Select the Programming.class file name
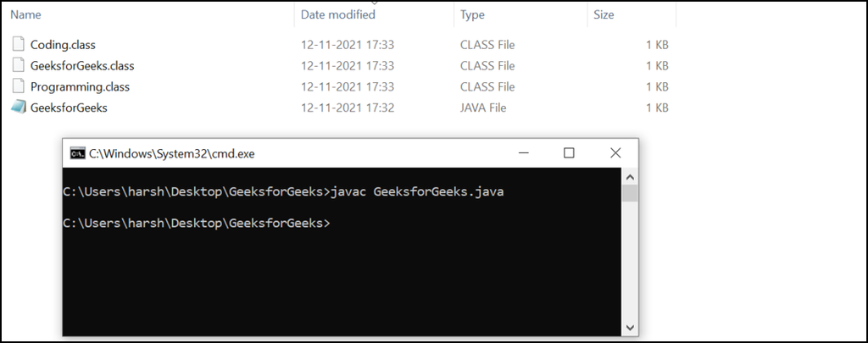Viewport: 868px width, 343px height. pyautogui.click(x=80, y=86)
